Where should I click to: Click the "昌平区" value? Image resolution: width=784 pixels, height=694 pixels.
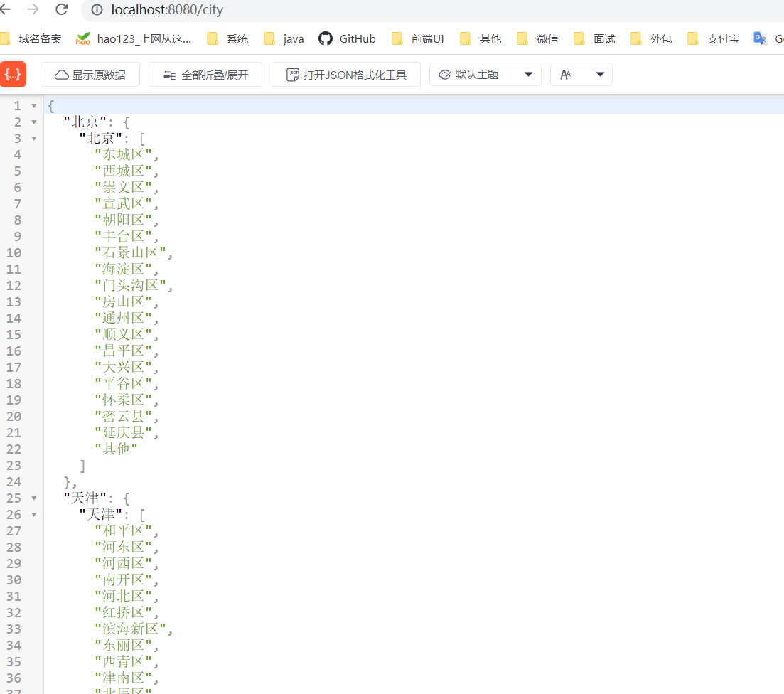(124, 351)
